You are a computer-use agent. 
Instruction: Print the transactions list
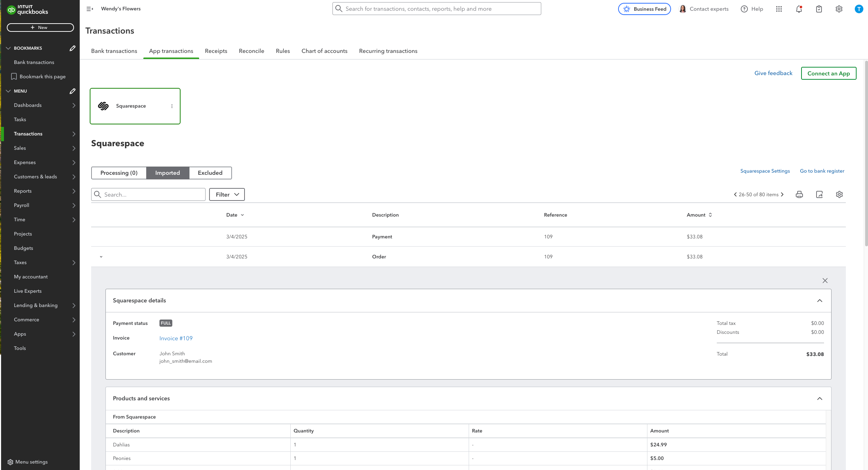(799, 194)
